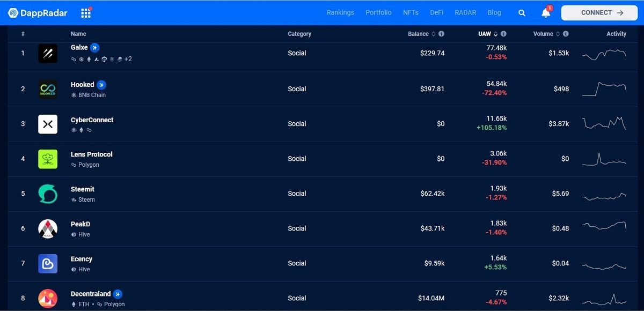The image size is (644, 311).
Task: Open the Steemit name link
Action: click(x=83, y=189)
